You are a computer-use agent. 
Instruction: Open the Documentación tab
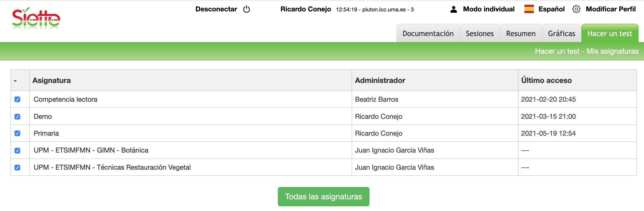pyautogui.click(x=428, y=34)
